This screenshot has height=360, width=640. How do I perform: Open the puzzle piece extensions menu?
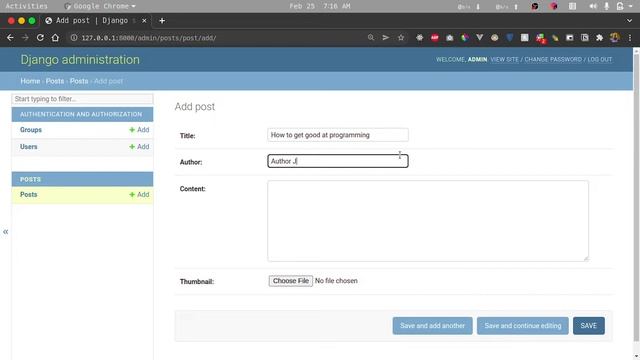coord(600,38)
